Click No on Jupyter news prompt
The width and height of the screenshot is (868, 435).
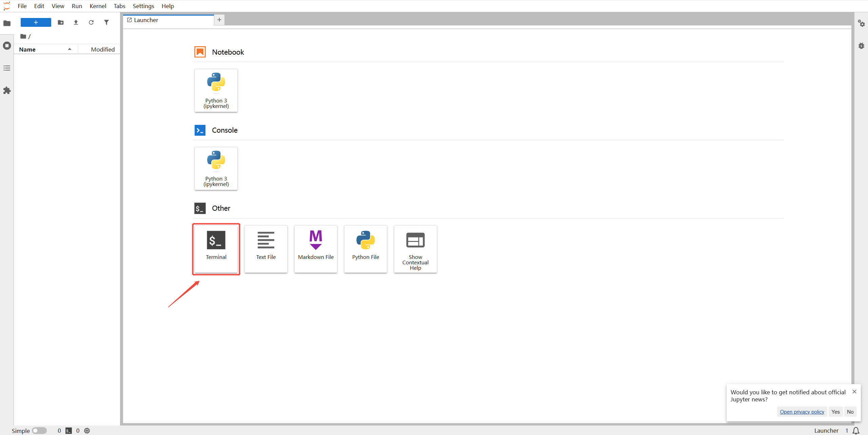coord(850,412)
